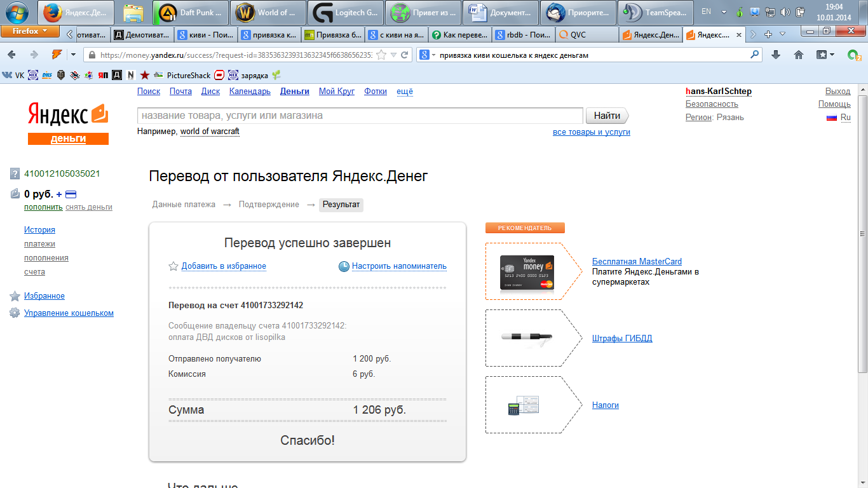Go to the home page icon
The image size is (868, 488).
click(799, 55)
